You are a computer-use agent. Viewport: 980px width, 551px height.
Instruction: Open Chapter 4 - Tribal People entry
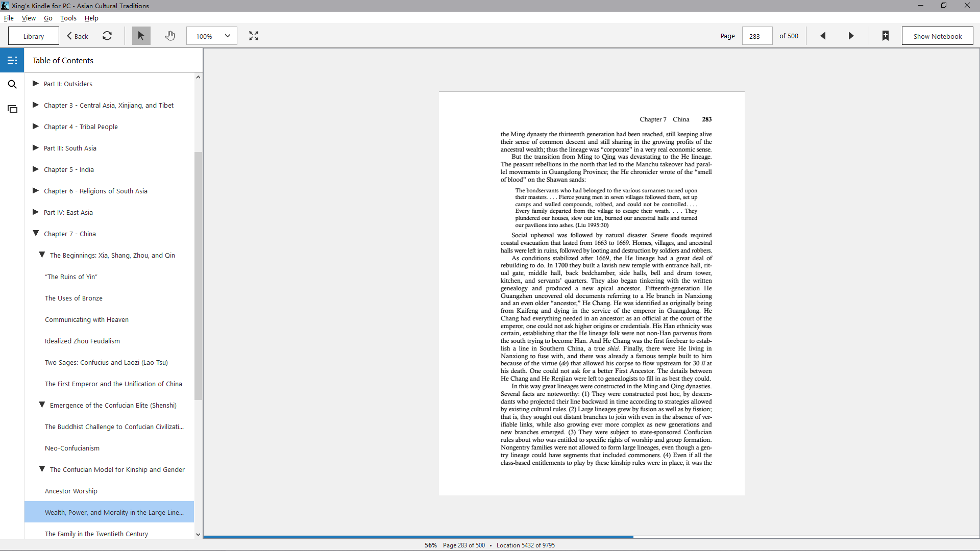click(x=81, y=127)
